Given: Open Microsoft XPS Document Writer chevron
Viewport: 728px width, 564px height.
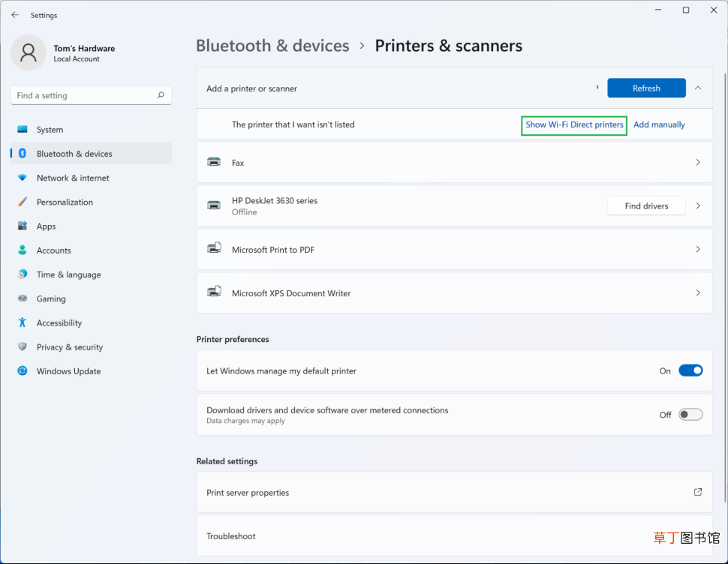Looking at the screenshot, I should [x=698, y=292].
